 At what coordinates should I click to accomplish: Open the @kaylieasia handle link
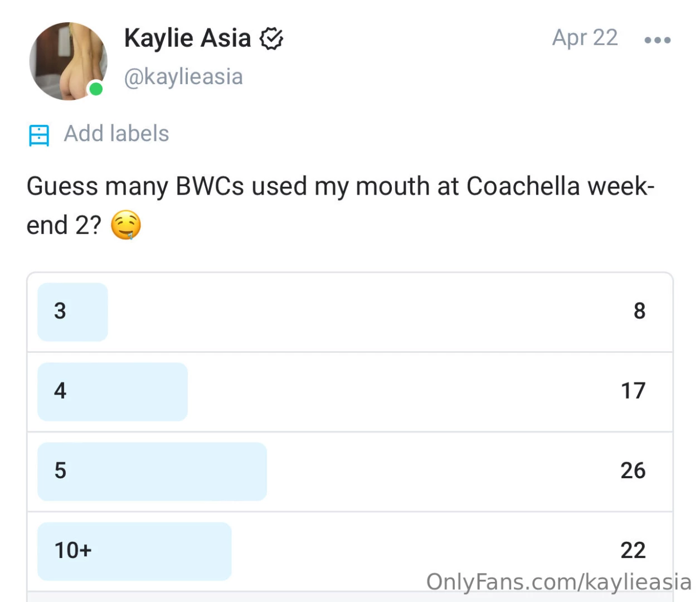(x=183, y=77)
